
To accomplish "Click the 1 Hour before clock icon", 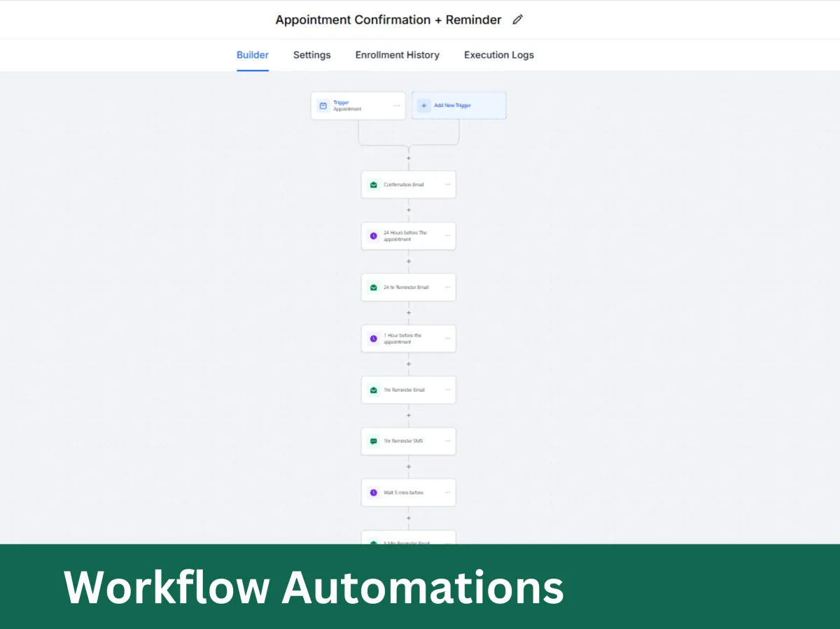I will point(373,339).
